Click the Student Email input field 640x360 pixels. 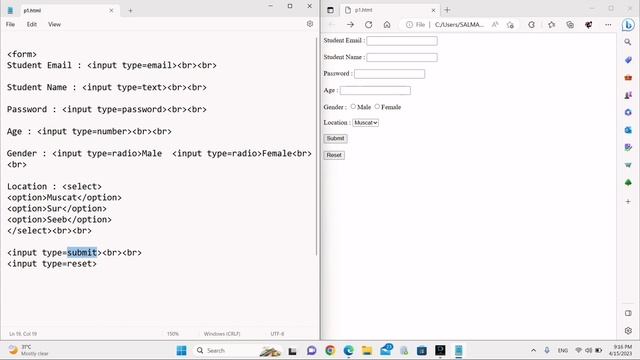pyautogui.click(x=402, y=41)
